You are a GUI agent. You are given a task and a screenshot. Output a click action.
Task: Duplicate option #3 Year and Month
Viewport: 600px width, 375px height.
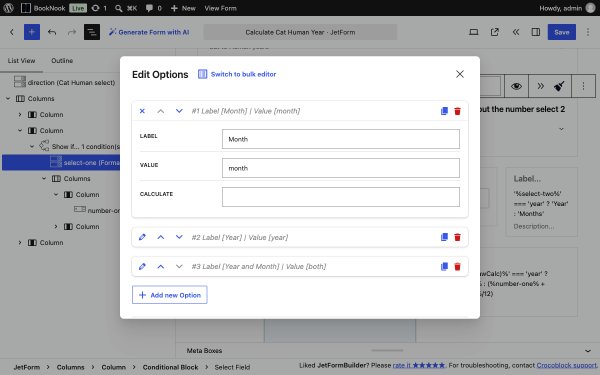[x=444, y=266]
